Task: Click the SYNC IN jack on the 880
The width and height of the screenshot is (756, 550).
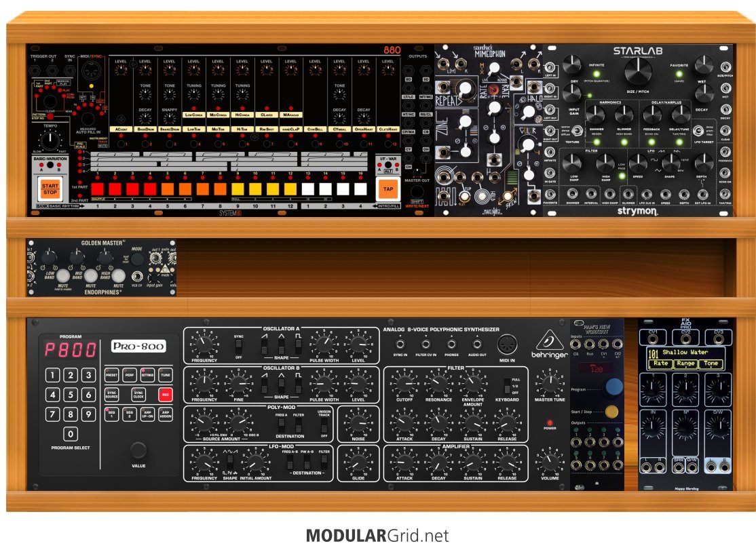Action: pos(70,71)
